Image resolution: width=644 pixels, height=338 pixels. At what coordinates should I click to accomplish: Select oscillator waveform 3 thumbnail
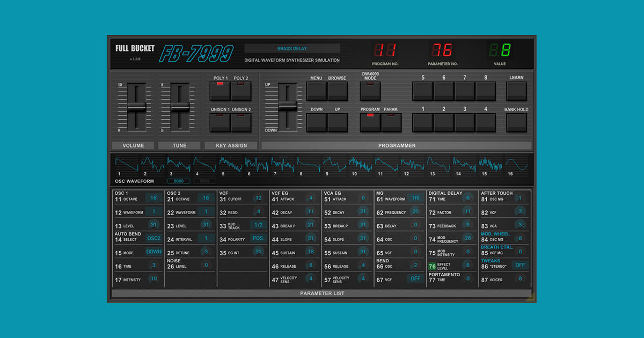coord(178,164)
